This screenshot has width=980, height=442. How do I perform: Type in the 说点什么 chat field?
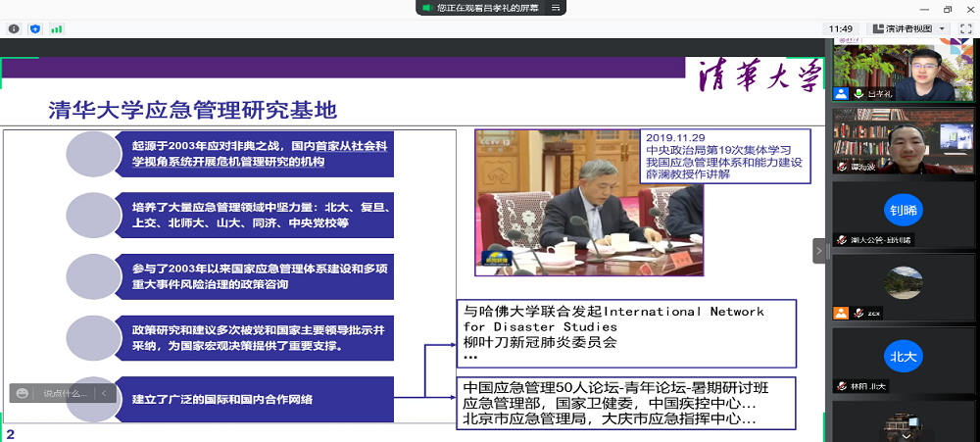pyautogui.click(x=65, y=393)
